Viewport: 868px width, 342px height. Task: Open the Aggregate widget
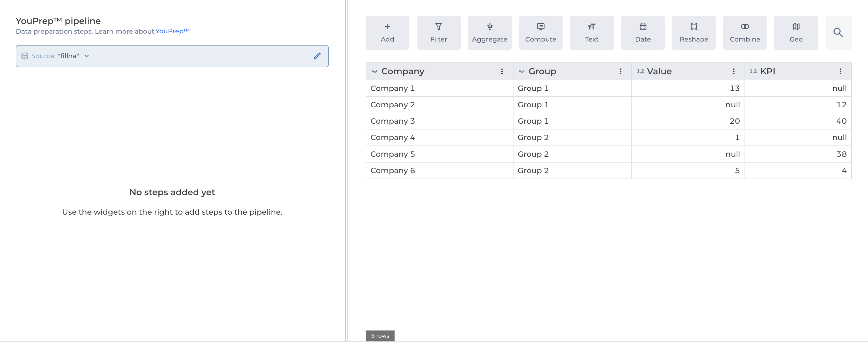pos(489,33)
